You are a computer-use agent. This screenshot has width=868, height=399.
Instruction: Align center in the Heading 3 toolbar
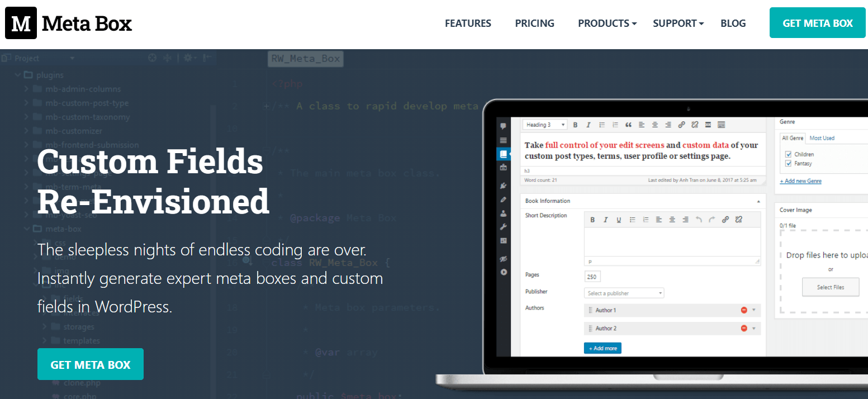(x=654, y=125)
